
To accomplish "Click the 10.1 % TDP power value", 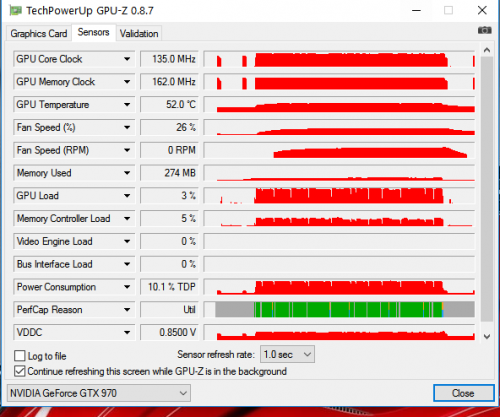I will pos(169,287).
